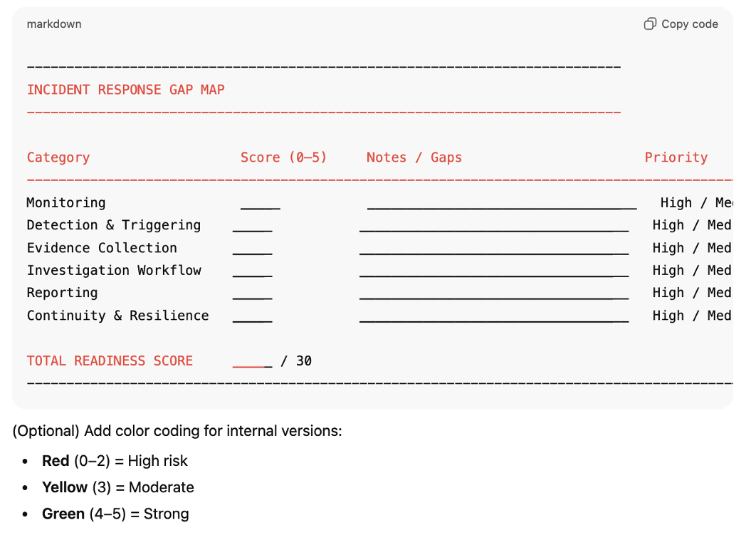Click the "Monitoring" row label
This screenshot has width=756, height=540.
click(66, 203)
